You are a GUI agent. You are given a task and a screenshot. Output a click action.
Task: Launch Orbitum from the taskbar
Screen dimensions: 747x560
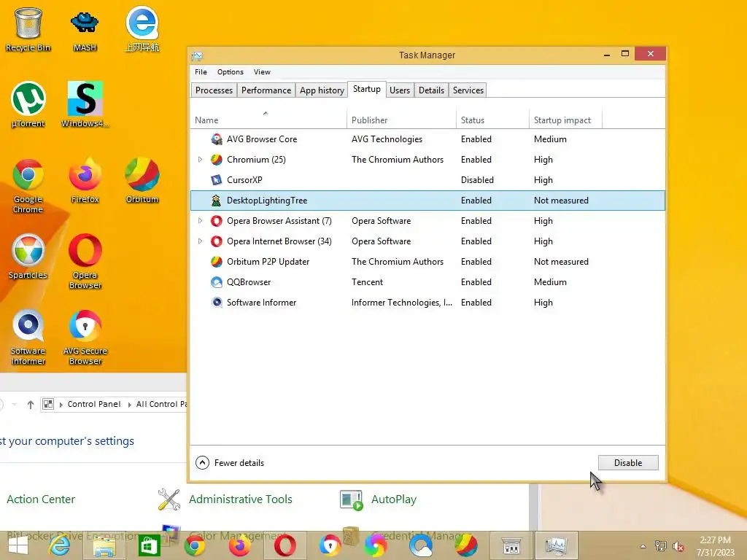click(x=465, y=545)
